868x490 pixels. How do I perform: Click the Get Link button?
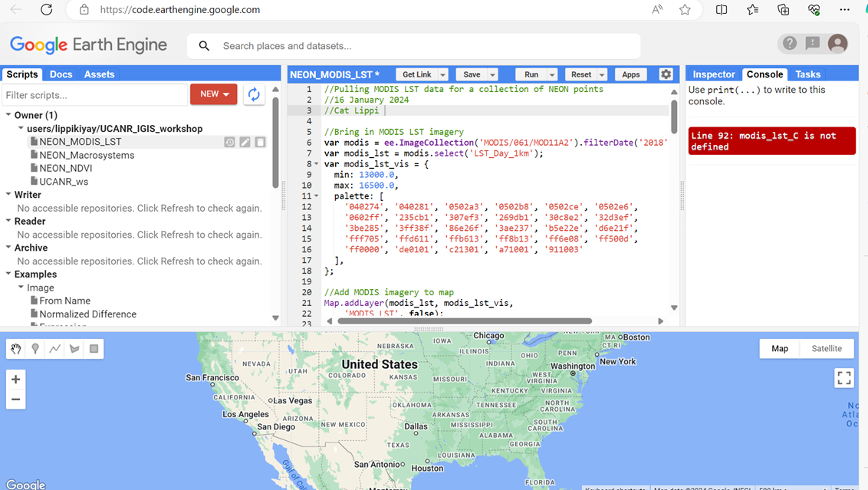tap(417, 74)
